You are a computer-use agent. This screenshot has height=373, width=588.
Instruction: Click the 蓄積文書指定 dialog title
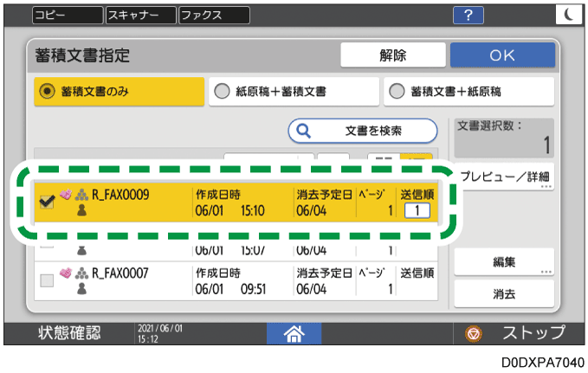coord(82,55)
